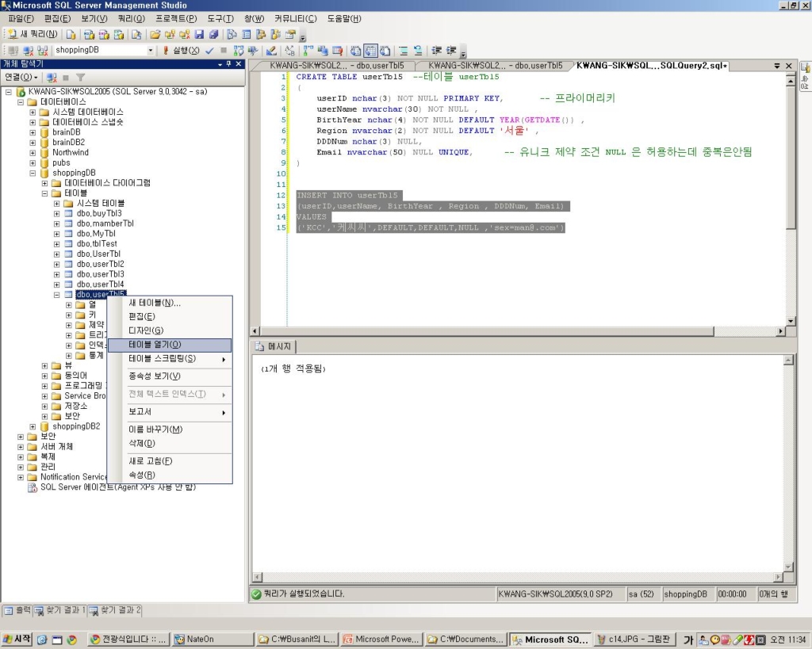This screenshot has height=649, width=812.
Task: Click the Change Connection icon
Action: pyautogui.click(x=43, y=50)
